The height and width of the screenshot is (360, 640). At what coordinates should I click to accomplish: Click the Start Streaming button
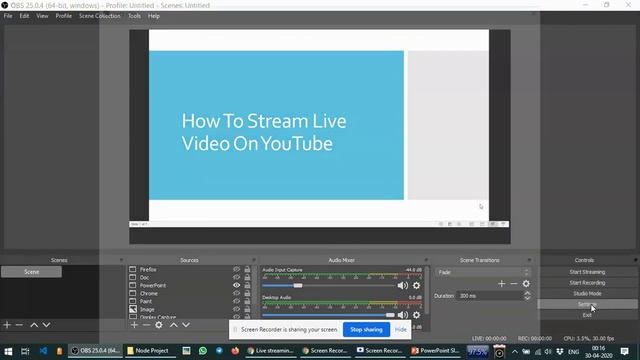pyautogui.click(x=587, y=272)
